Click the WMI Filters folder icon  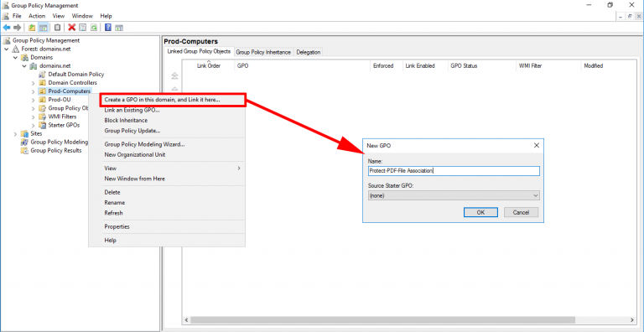pos(42,117)
